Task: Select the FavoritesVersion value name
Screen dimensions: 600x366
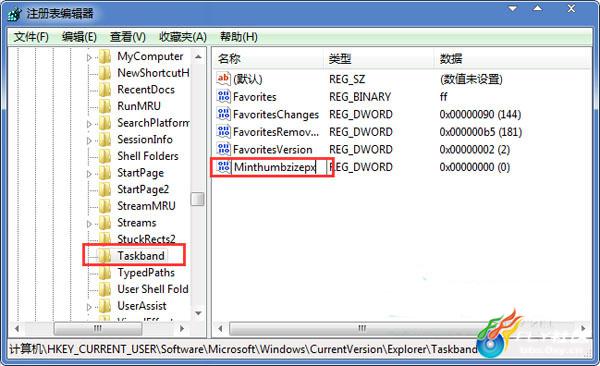Action: click(x=272, y=150)
